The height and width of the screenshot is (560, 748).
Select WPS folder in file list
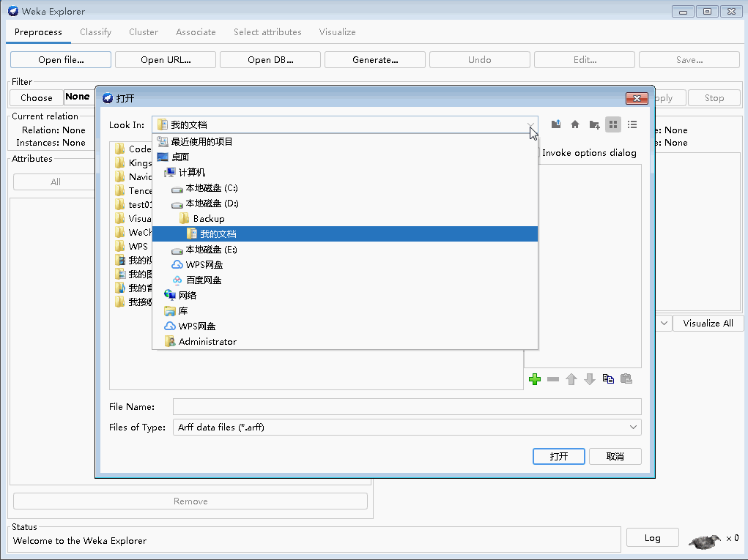[x=132, y=247]
